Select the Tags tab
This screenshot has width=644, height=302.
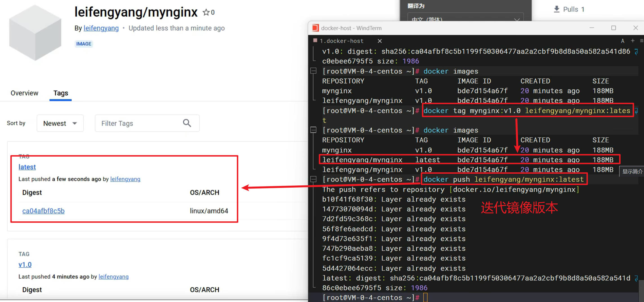click(61, 93)
